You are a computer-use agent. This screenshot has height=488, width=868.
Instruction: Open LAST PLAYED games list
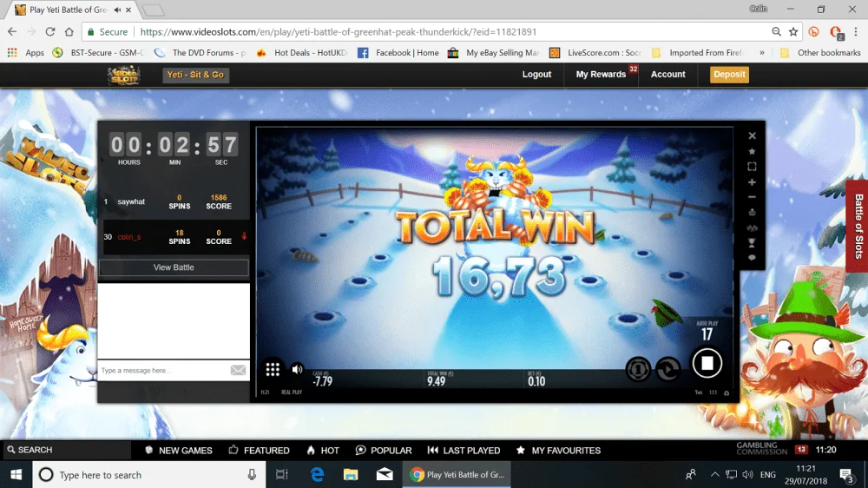pos(464,451)
